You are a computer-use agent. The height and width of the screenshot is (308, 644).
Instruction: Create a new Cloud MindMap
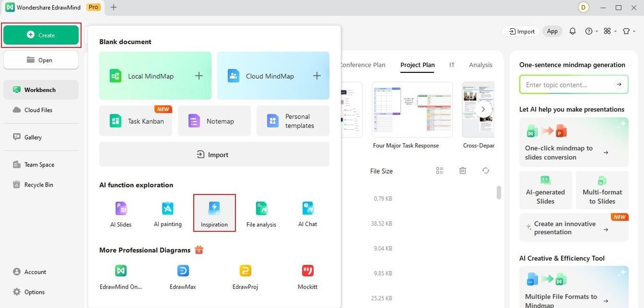coord(273,76)
